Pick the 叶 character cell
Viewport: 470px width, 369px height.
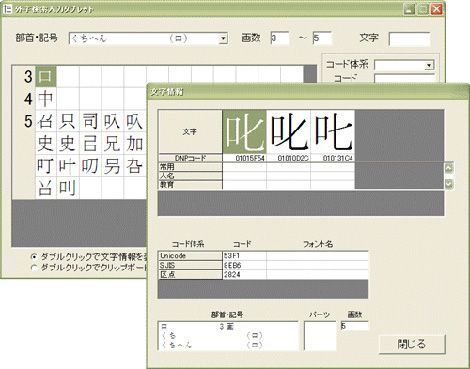tap(68, 166)
